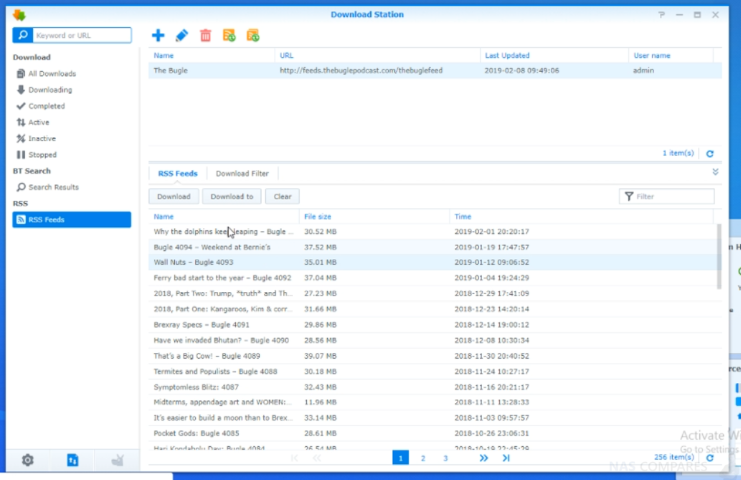Click the episode list vertical scrollbar
This screenshot has width=741, height=480.
[719, 256]
